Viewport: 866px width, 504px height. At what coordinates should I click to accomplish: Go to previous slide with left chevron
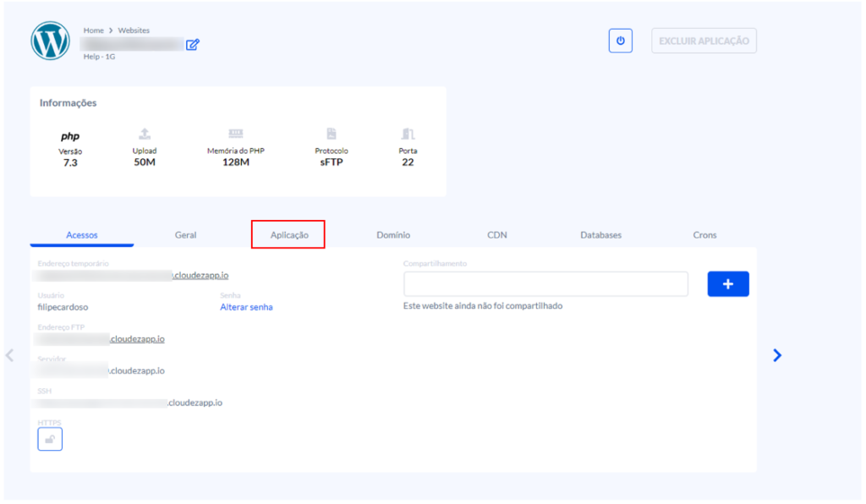click(10, 356)
